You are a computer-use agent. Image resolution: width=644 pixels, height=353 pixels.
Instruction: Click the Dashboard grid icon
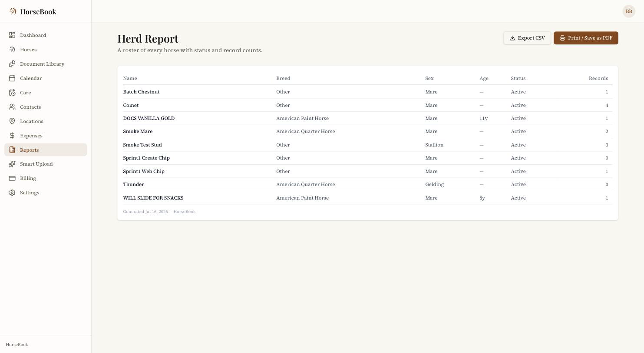tap(12, 35)
